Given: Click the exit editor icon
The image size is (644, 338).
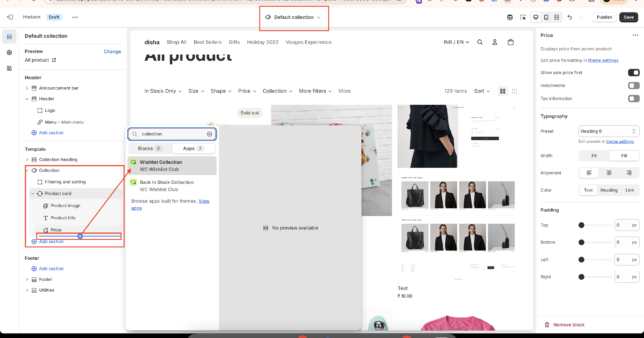Looking at the screenshot, I should (10, 17).
